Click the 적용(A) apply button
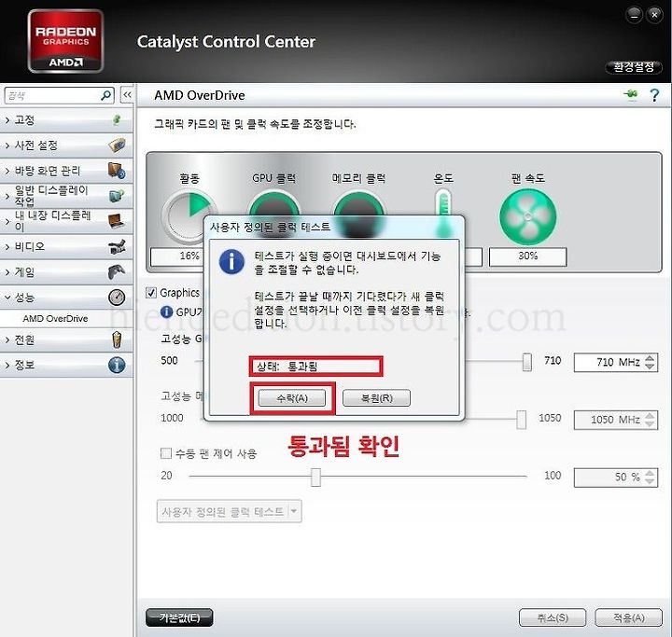This screenshot has width=672, height=637. (x=629, y=617)
